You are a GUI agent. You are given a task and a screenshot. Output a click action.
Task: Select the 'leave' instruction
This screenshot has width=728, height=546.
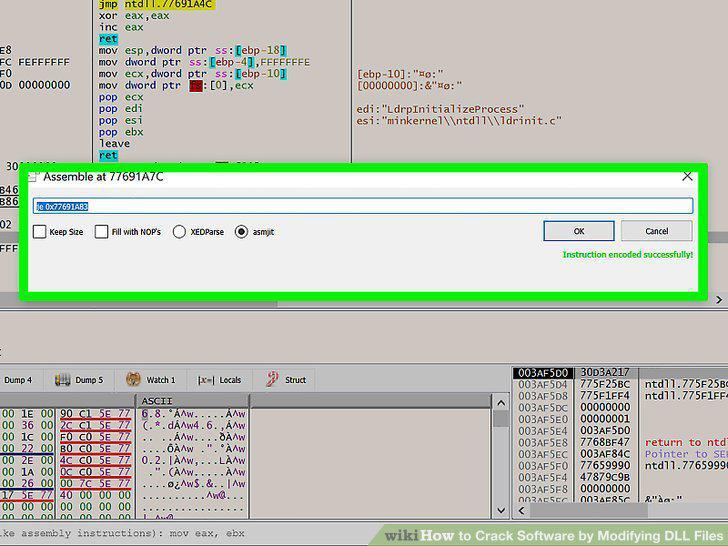click(114, 143)
